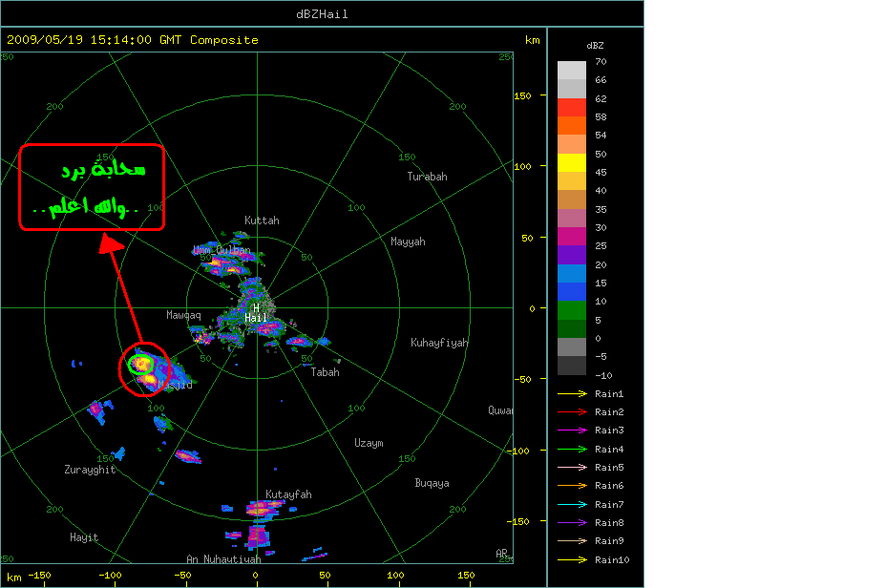Select the bright yellow dBZ scale swatch

tap(572, 162)
